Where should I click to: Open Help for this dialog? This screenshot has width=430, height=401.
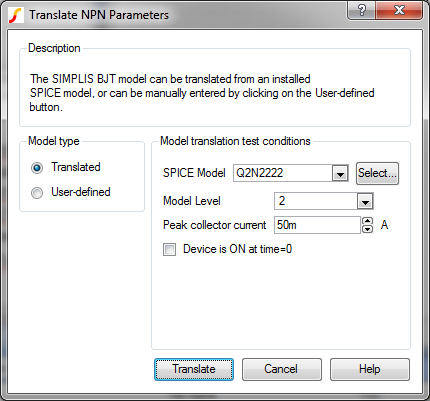pyautogui.click(x=370, y=369)
